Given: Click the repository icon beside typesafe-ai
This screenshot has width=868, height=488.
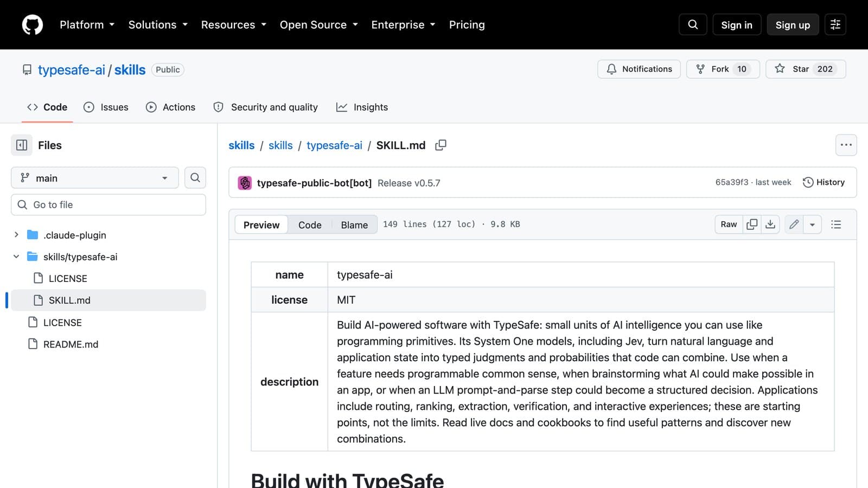Looking at the screenshot, I should (27, 70).
